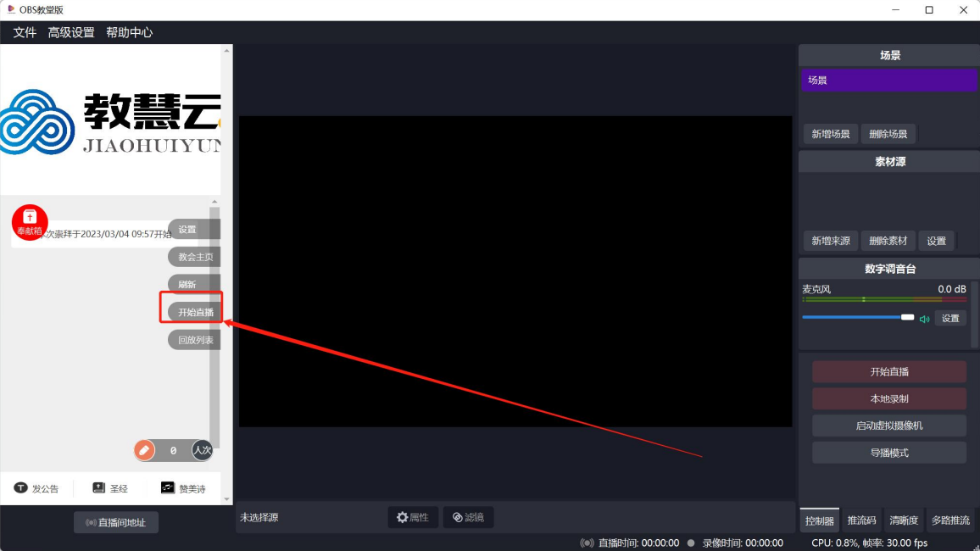Click the orange pencil edit icon
This screenshot has height=551, width=980.
144,450
